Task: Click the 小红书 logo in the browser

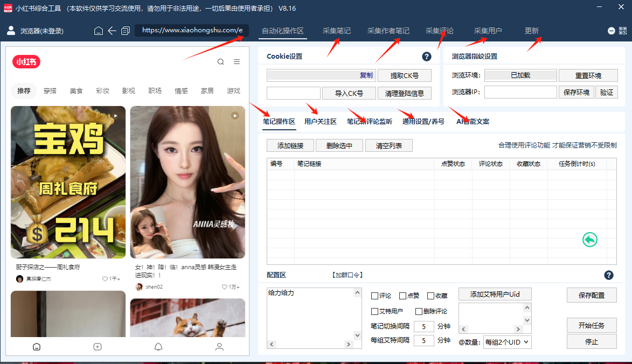Action: 26,61
